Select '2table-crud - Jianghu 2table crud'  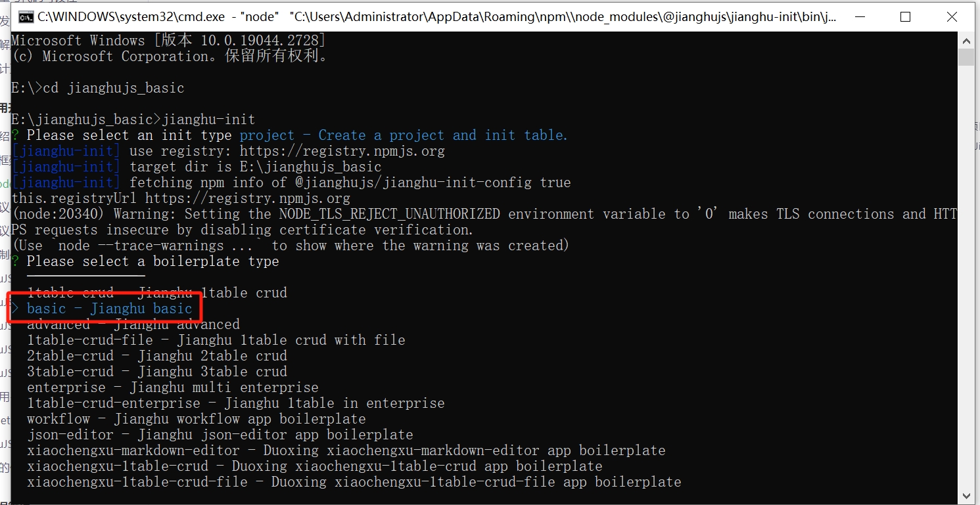click(157, 356)
